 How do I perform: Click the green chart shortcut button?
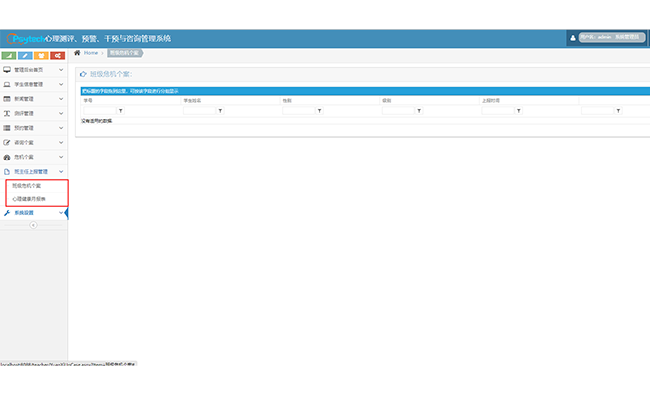point(9,56)
